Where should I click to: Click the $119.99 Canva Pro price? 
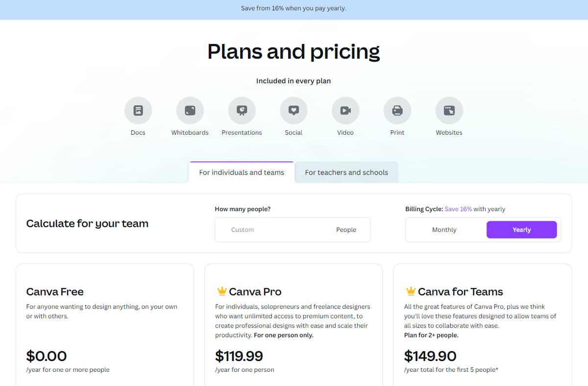[239, 356]
